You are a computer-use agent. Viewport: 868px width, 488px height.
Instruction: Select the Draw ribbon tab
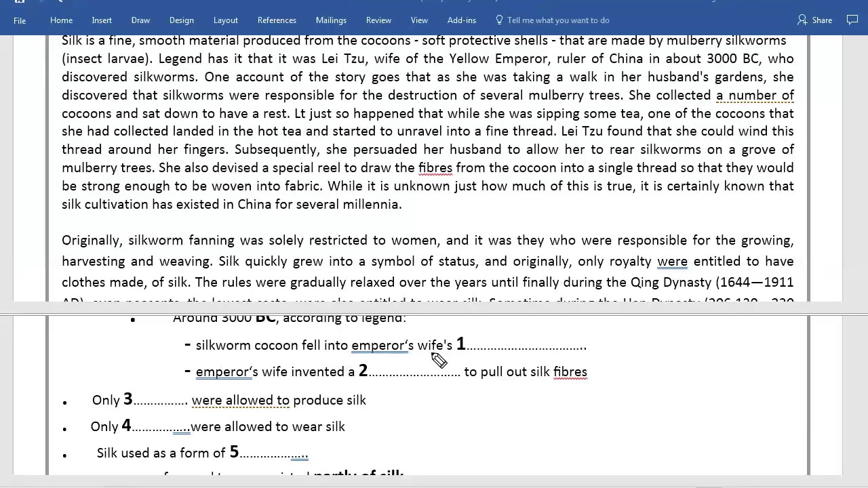[x=140, y=20]
